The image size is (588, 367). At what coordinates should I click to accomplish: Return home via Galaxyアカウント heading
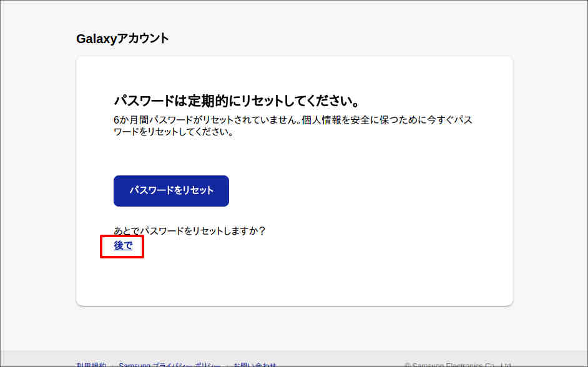pos(122,37)
